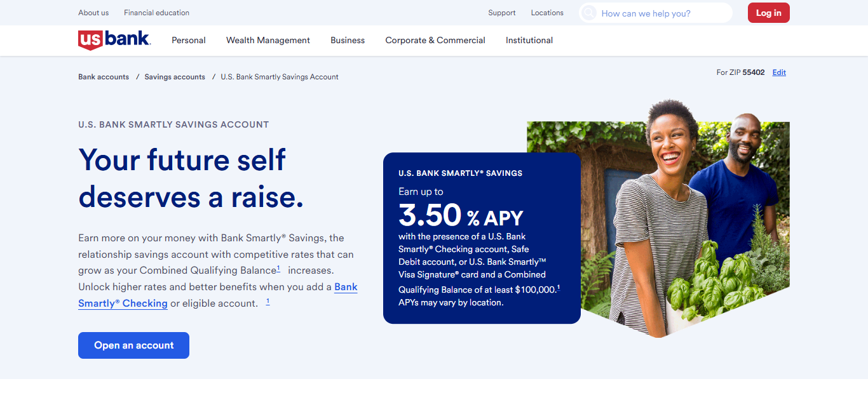Open the Institutional menu
The width and height of the screenshot is (868, 407).
tap(529, 40)
